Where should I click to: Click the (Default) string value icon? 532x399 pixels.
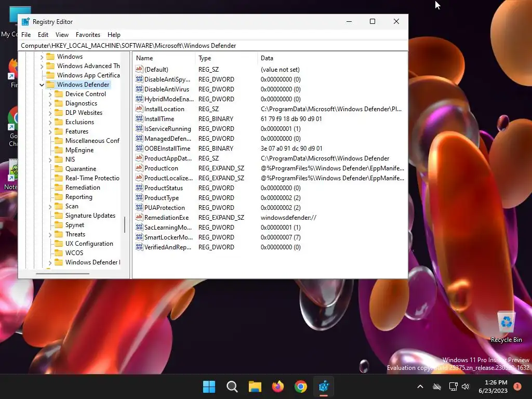click(139, 69)
